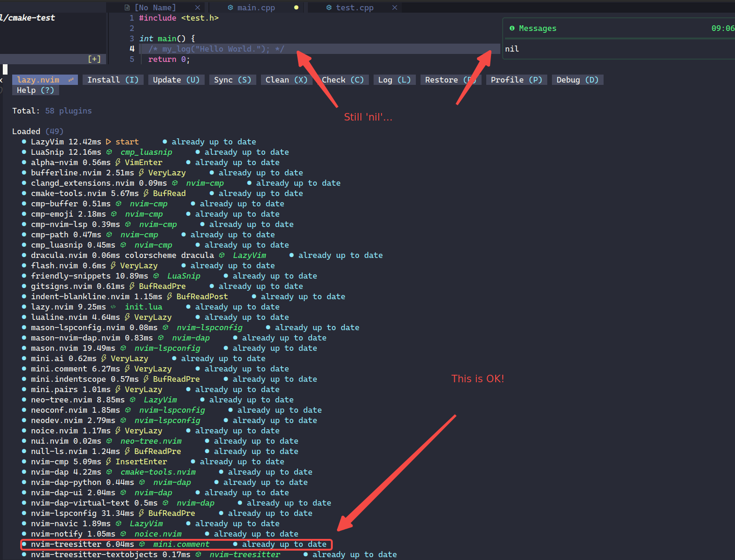Viewport: 735px width, 560px height.
Task: Click the Update (U) button
Action: 176,79
